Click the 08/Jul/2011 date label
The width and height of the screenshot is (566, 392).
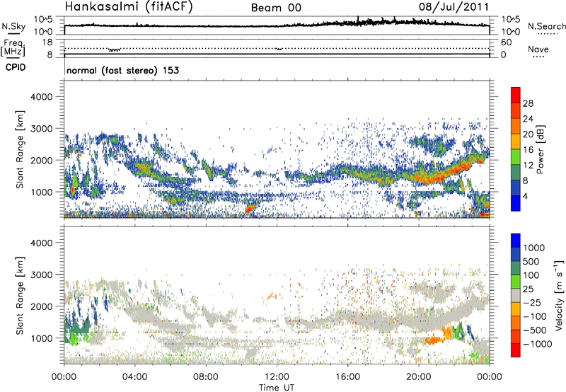pyautogui.click(x=454, y=7)
